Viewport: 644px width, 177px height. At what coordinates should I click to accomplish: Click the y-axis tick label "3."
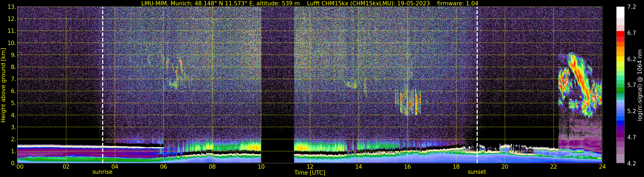13,127
